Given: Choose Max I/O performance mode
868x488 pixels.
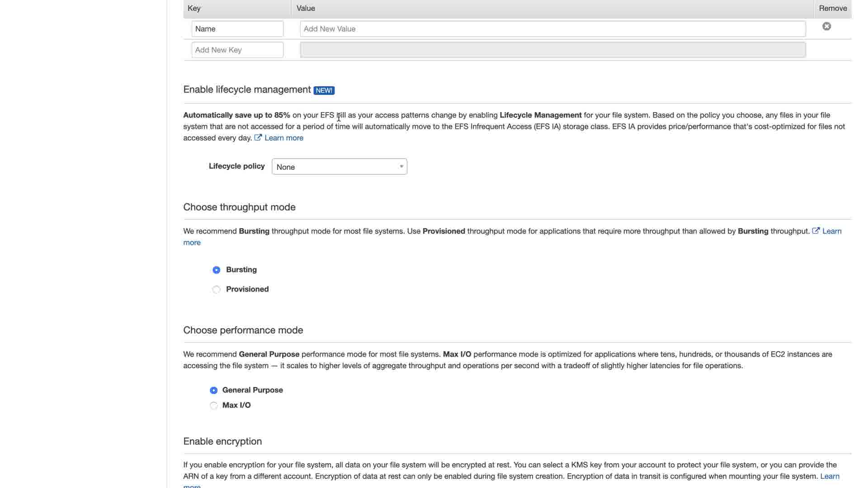Looking at the screenshot, I should tap(214, 406).
